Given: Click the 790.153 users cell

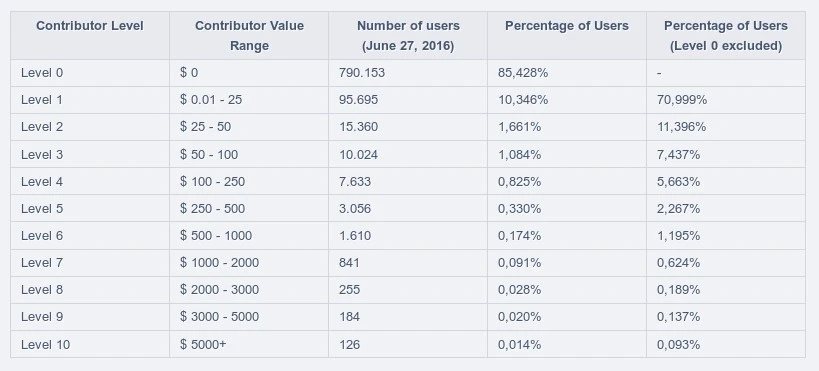Looking at the screenshot, I should point(361,73).
